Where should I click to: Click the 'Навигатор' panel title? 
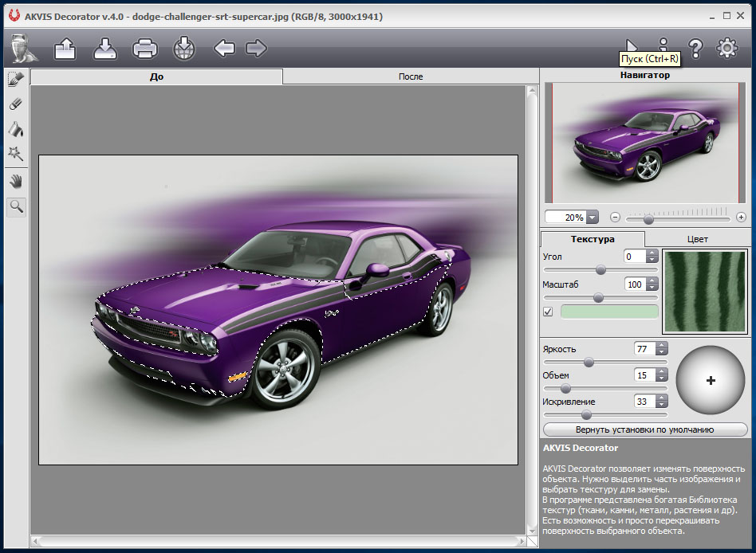tap(644, 75)
